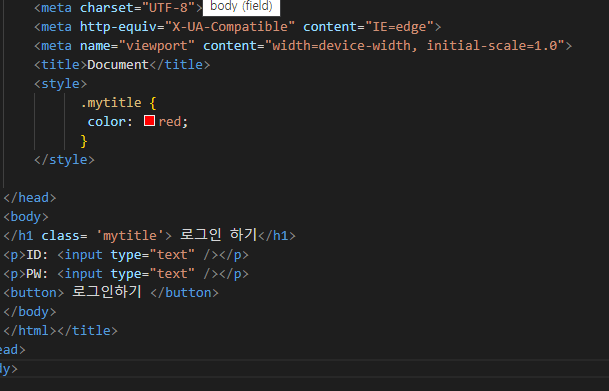The width and height of the screenshot is (609, 391).
Task: Click the closing '</head>' tag line
Action: tap(30, 198)
